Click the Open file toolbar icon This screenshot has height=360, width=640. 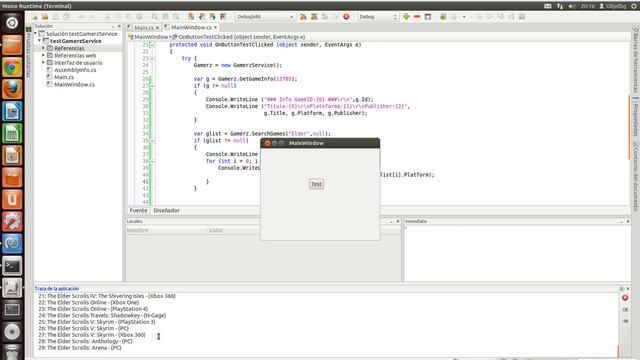[45, 17]
